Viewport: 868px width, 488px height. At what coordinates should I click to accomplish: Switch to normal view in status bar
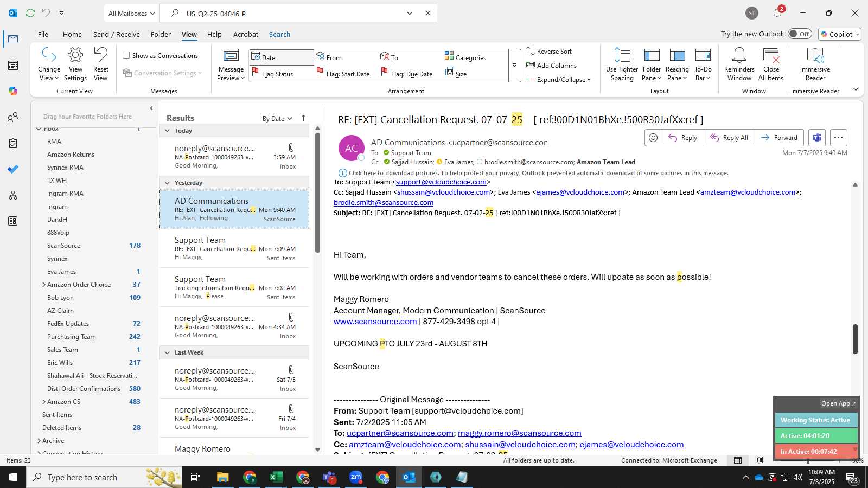pos(738,460)
